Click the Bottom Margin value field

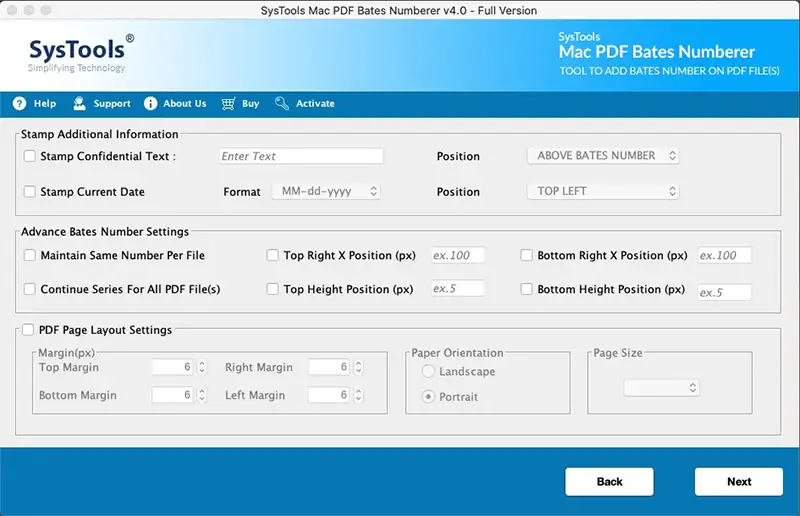point(173,395)
